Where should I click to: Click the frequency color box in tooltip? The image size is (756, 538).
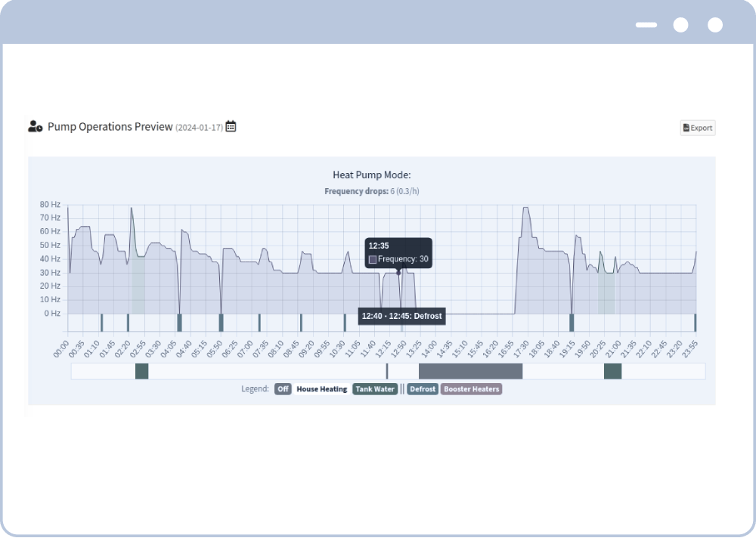(x=372, y=260)
